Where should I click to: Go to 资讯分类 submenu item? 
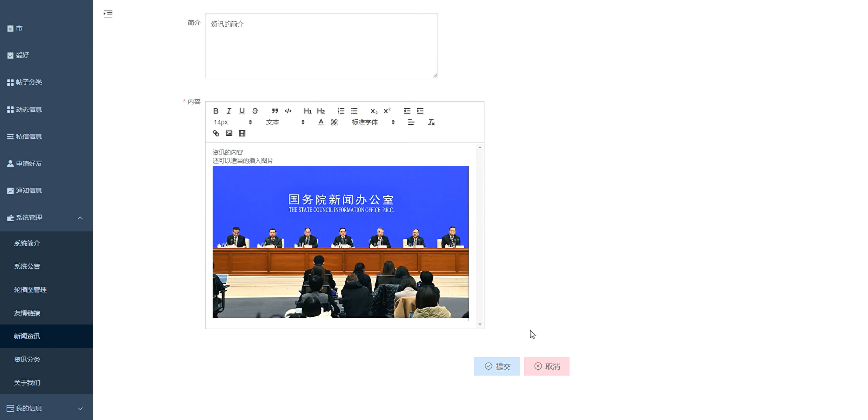point(47,359)
